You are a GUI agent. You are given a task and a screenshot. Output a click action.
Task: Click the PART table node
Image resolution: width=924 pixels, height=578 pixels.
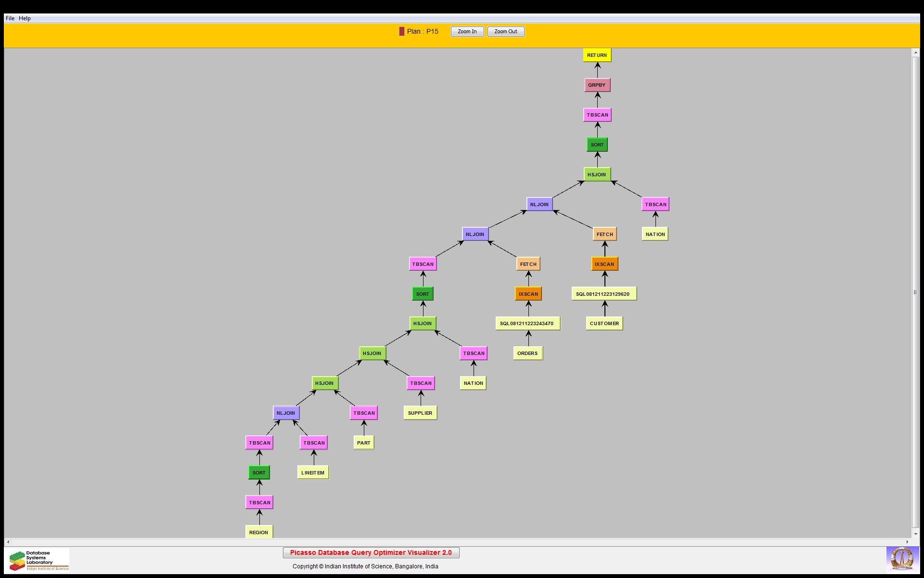[x=364, y=443]
